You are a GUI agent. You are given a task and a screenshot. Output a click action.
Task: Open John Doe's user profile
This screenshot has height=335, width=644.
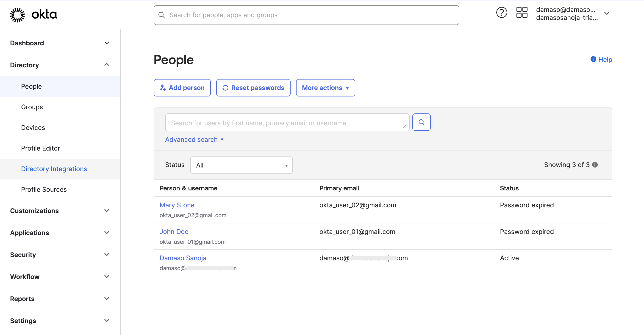tap(174, 232)
